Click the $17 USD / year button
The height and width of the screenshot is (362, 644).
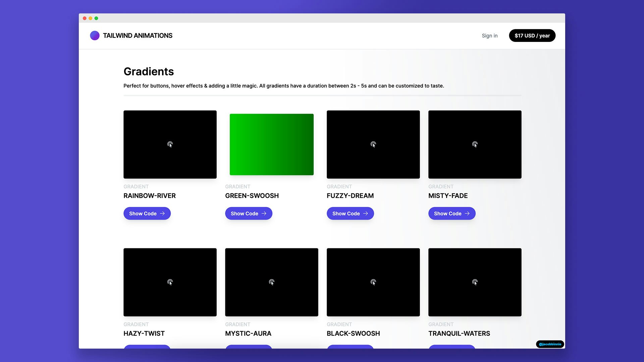coord(532,36)
